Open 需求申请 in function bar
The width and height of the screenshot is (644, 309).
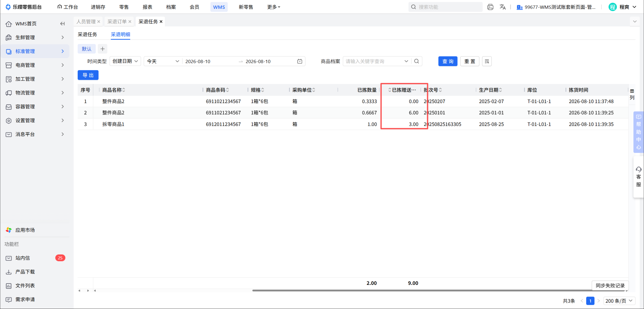pos(25,299)
